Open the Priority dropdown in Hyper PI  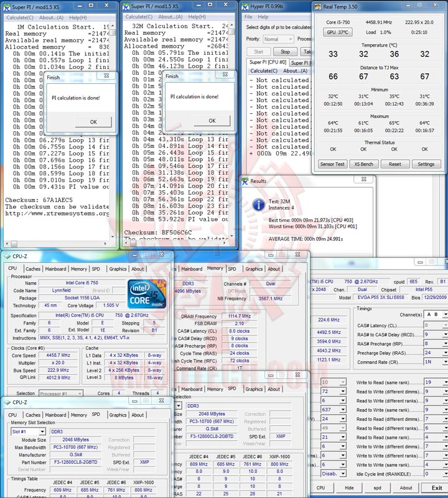(279, 39)
